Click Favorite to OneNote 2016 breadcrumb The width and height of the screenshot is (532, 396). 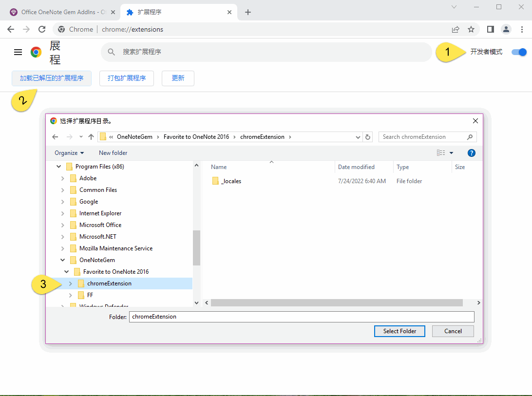pos(196,137)
